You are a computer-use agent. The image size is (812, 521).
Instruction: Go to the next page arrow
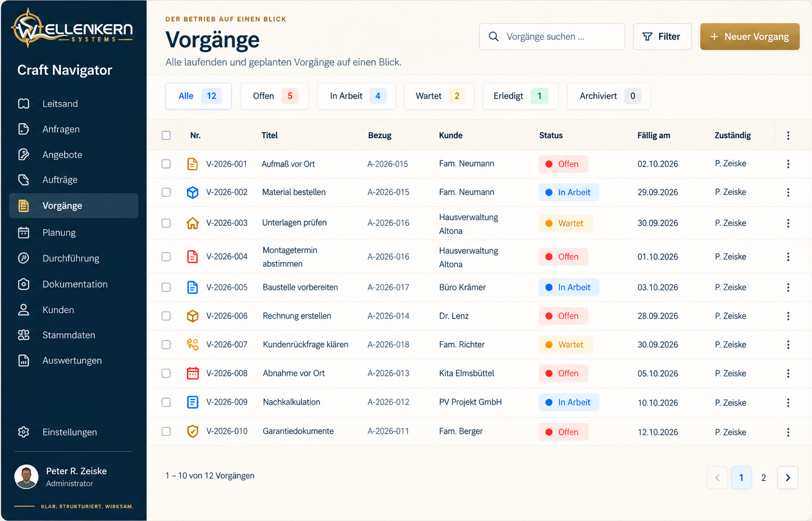click(x=788, y=477)
